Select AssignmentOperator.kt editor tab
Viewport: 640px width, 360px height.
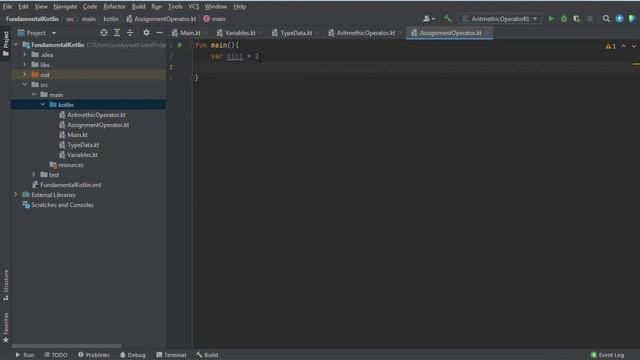pyautogui.click(x=450, y=33)
